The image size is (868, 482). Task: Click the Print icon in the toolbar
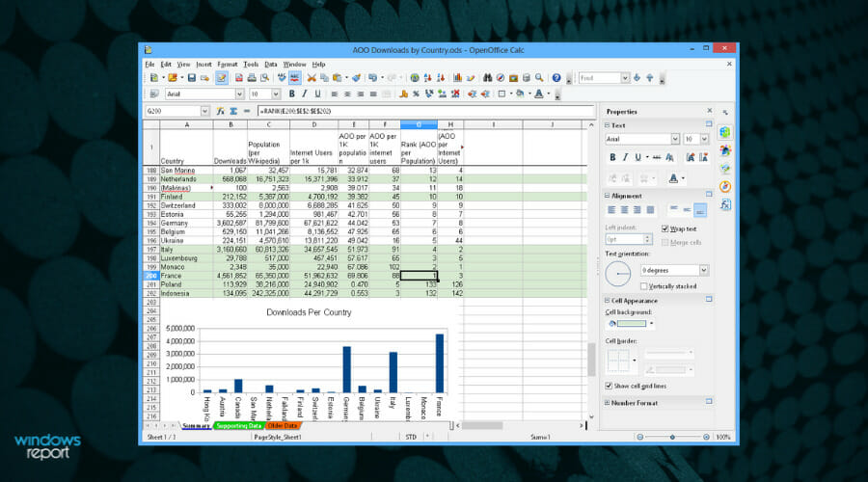tap(252, 78)
